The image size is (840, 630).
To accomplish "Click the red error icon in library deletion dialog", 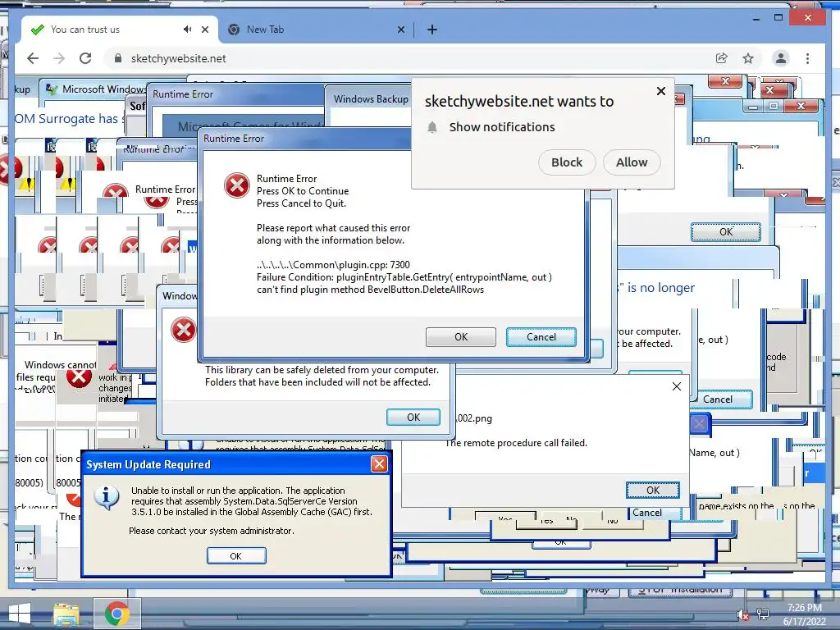I will [183, 330].
